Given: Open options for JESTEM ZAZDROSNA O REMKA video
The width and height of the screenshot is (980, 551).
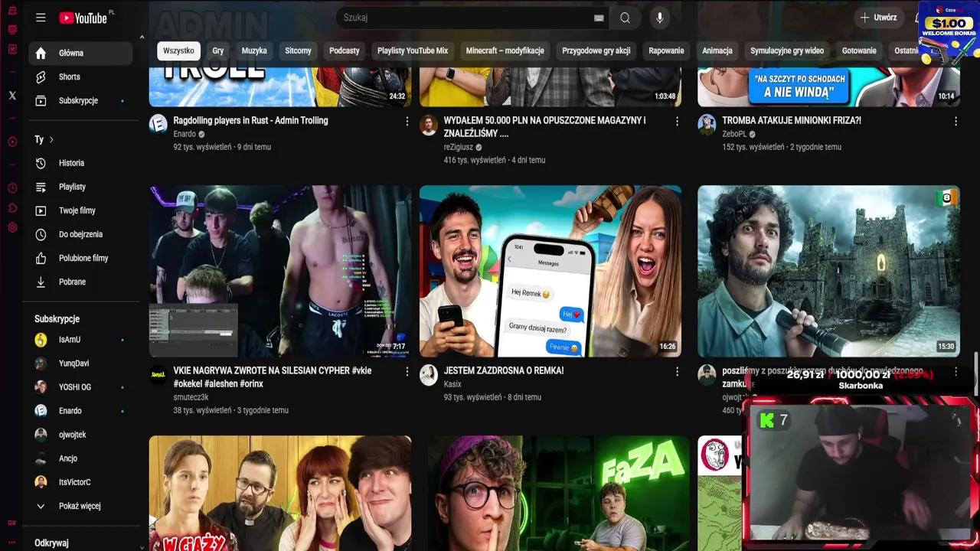Looking at the screenshot, I should point(677,371).
